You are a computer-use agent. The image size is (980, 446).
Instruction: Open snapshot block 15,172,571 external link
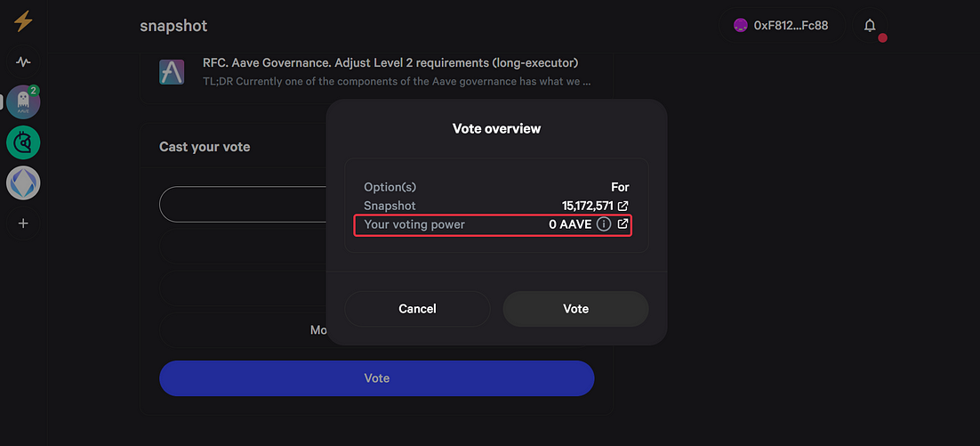click(623, 206)
